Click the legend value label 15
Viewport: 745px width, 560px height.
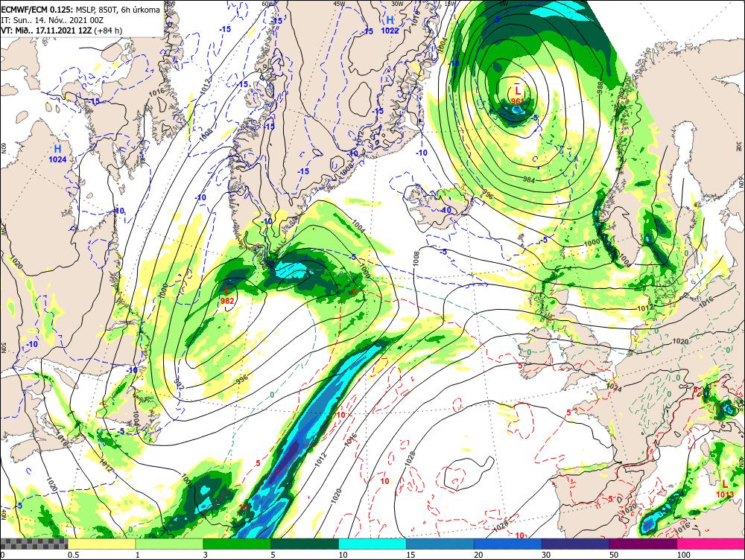click(410, 555)
